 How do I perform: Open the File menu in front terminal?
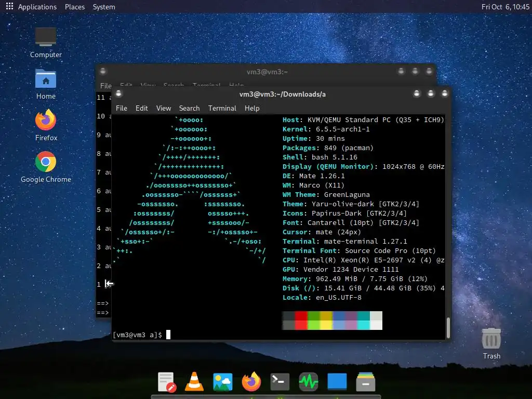122,108
